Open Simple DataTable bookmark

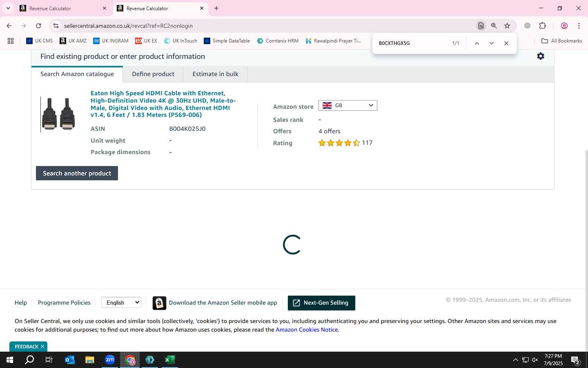(227, 41)
